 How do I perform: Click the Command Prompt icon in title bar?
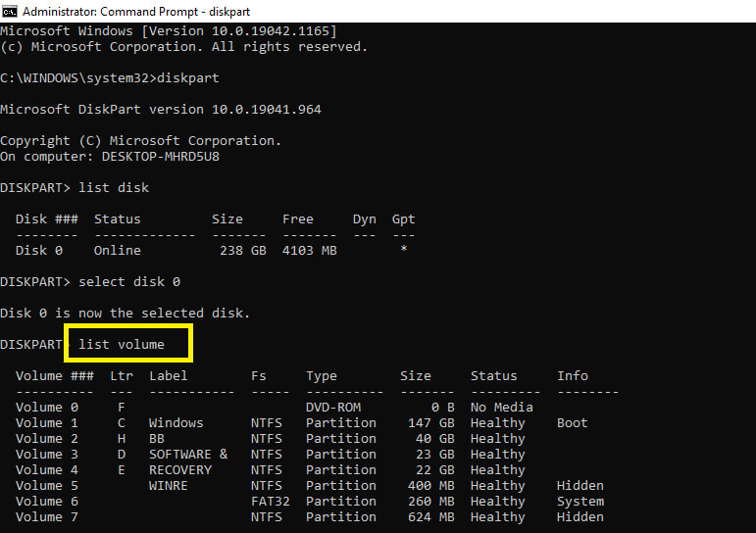pos(11,12)
